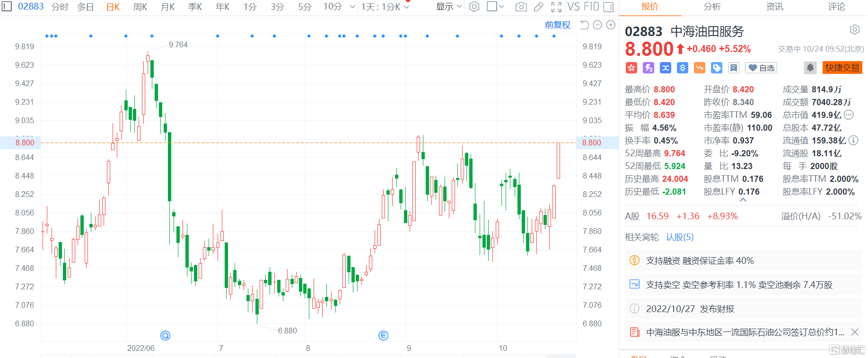
Task: Open chart settings gear icon
Action: (474, 7)
